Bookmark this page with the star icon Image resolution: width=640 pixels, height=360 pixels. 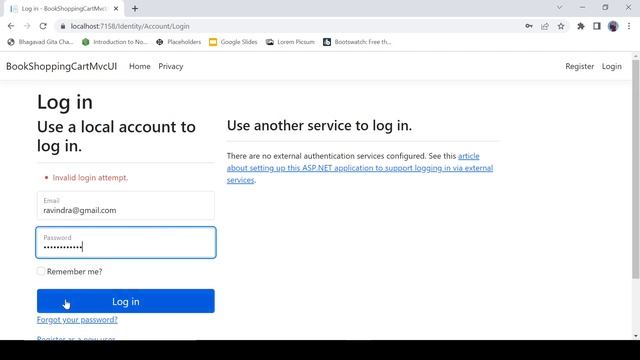(561, 26)
